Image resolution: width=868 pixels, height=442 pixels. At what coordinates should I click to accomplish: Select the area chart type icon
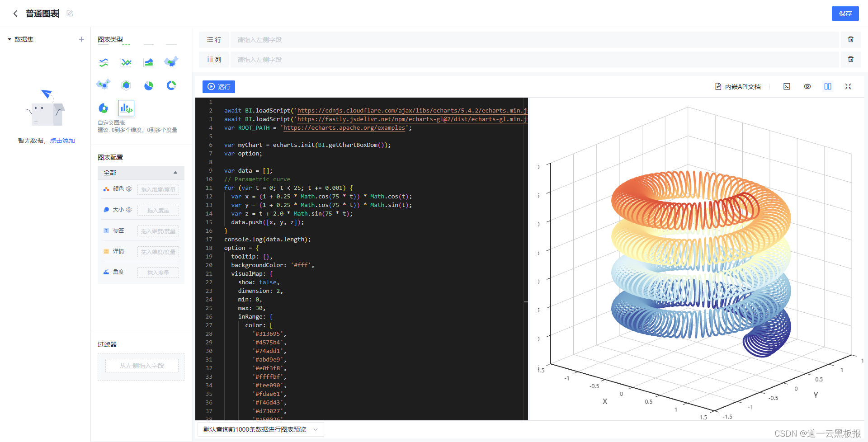pyautogui.click(x=148, y=62)
